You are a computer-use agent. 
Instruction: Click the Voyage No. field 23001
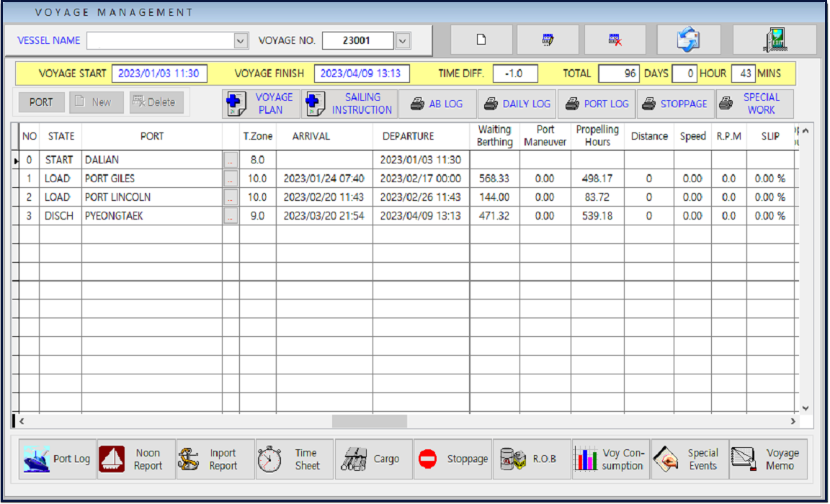357,41
